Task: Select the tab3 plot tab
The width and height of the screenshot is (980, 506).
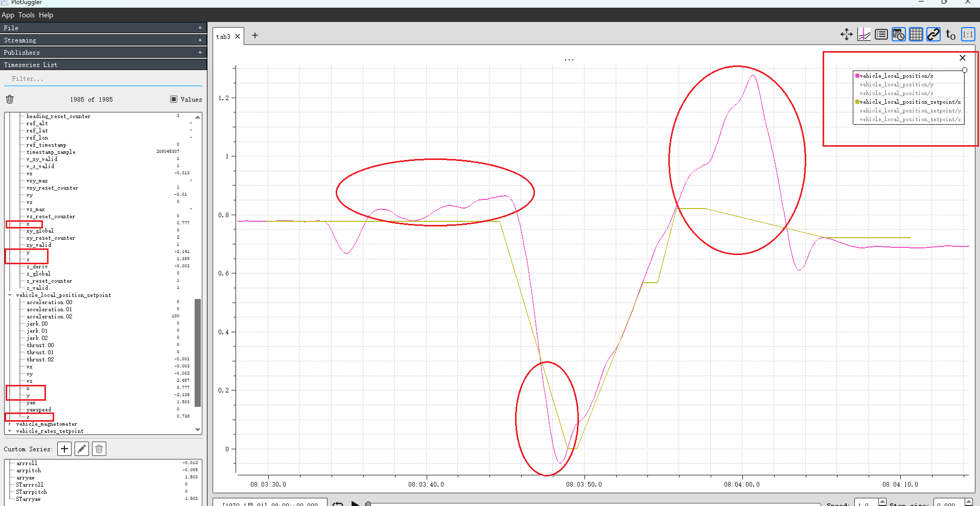Action: click(223, 36)
